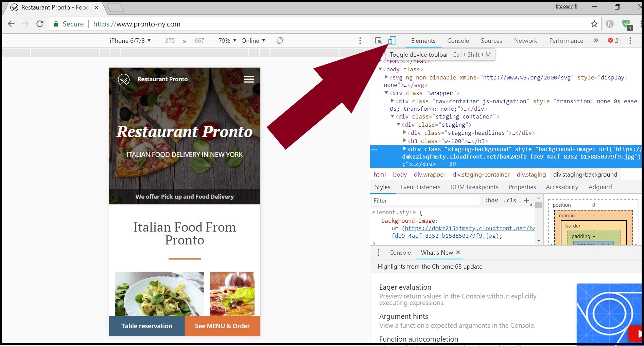Select the What's New drawer tab

tap(437, 253)
